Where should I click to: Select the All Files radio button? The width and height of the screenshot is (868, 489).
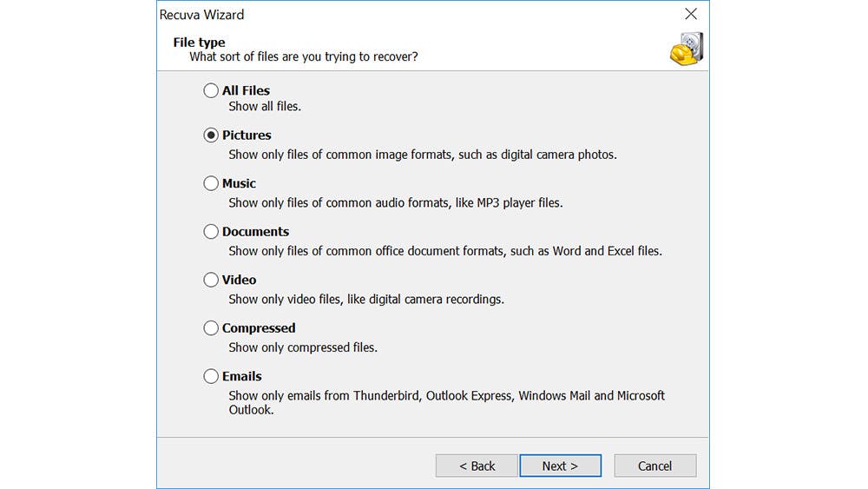pos(211,90)
